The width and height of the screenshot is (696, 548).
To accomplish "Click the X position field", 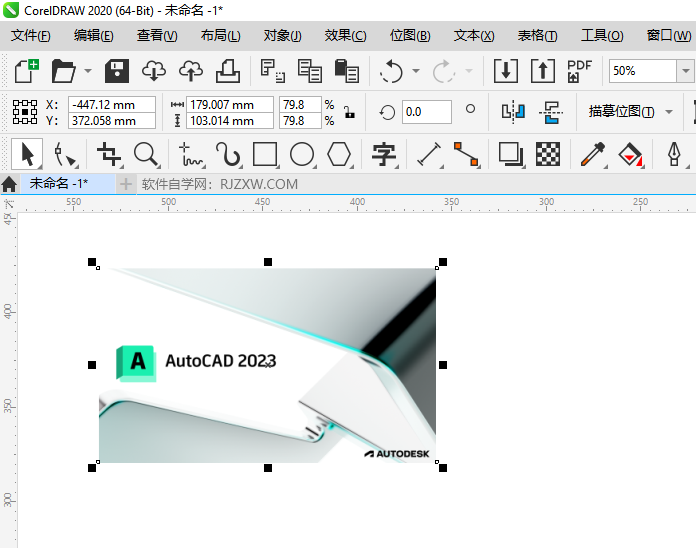I will [x=112, y=105].
